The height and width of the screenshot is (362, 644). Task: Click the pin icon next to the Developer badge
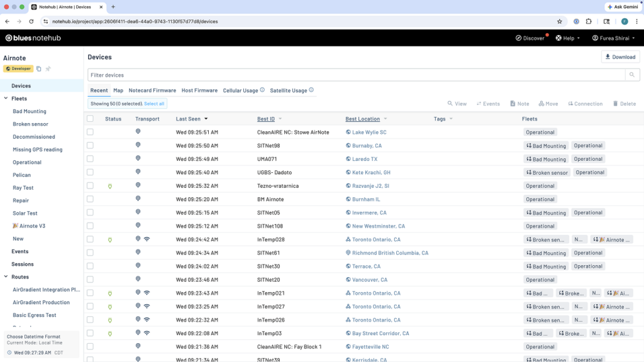point(48,69)
